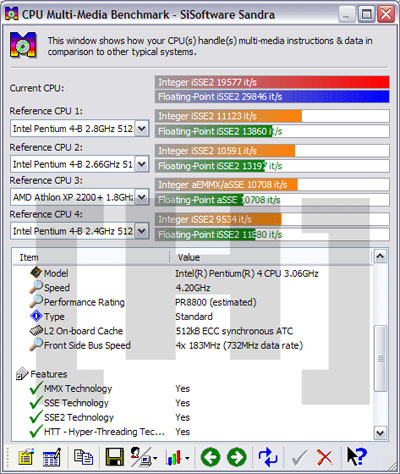This screenshot has width=400, height=474.
Task: Save results with the floppy disk icon
Action: [114, 456]
